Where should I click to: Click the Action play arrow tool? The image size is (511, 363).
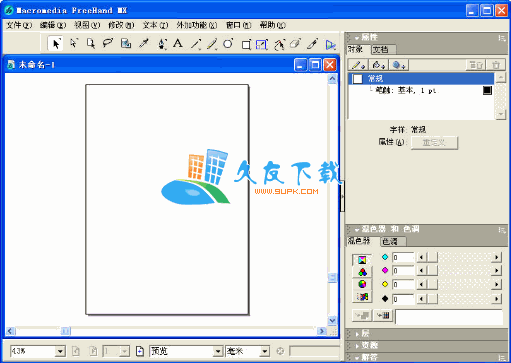pos(330,45)
